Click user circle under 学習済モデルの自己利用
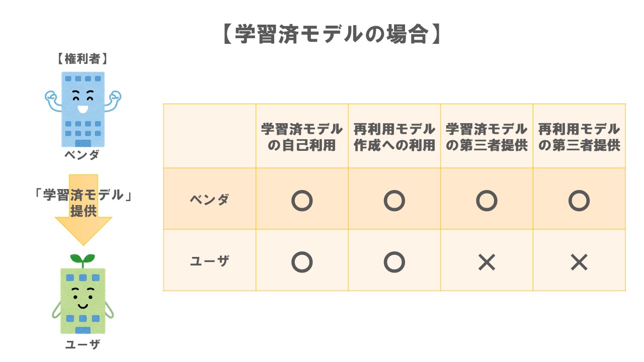Image resolution: width=644 pixels, height=362 pixels. click(302, 261)
